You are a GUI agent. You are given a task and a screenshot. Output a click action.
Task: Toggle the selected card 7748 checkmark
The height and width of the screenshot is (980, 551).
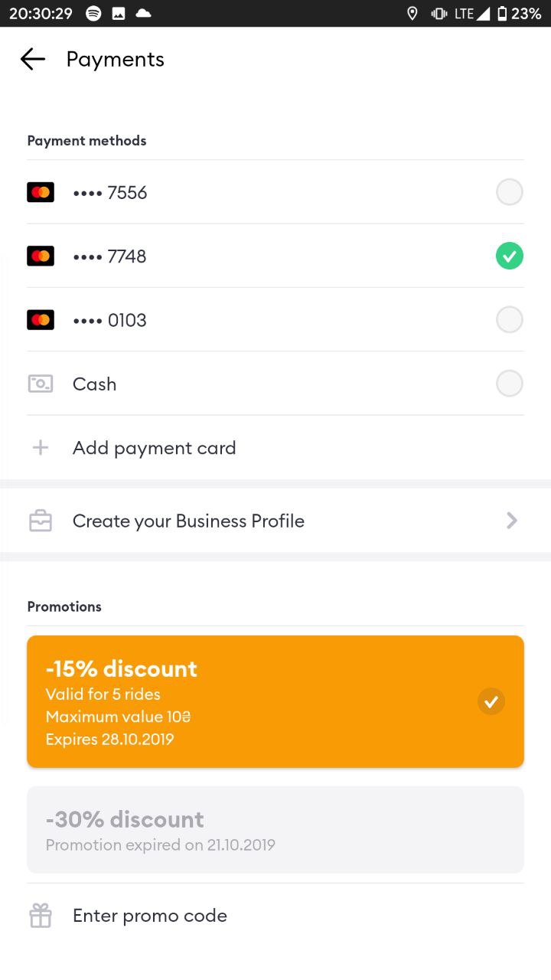click(509, 256)
